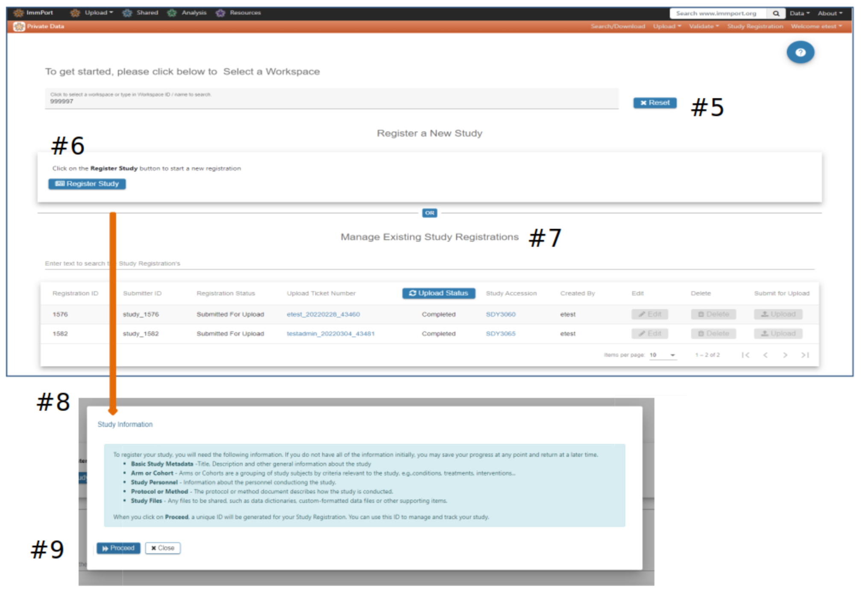Viewport: 868px width, 596px height.
Task: Click the Registration ID column header
Action: (75, 293)
